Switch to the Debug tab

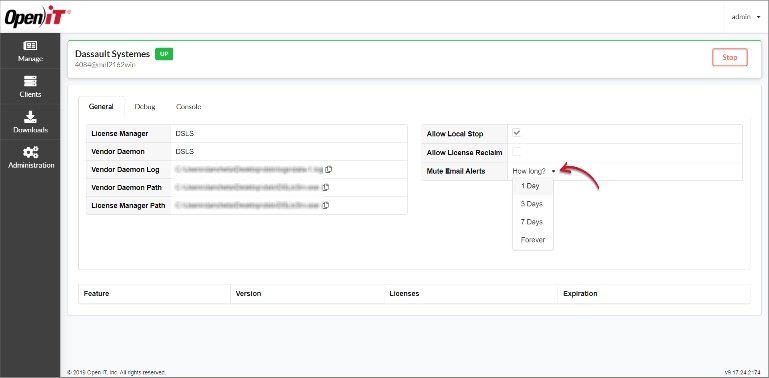point(145,106)
